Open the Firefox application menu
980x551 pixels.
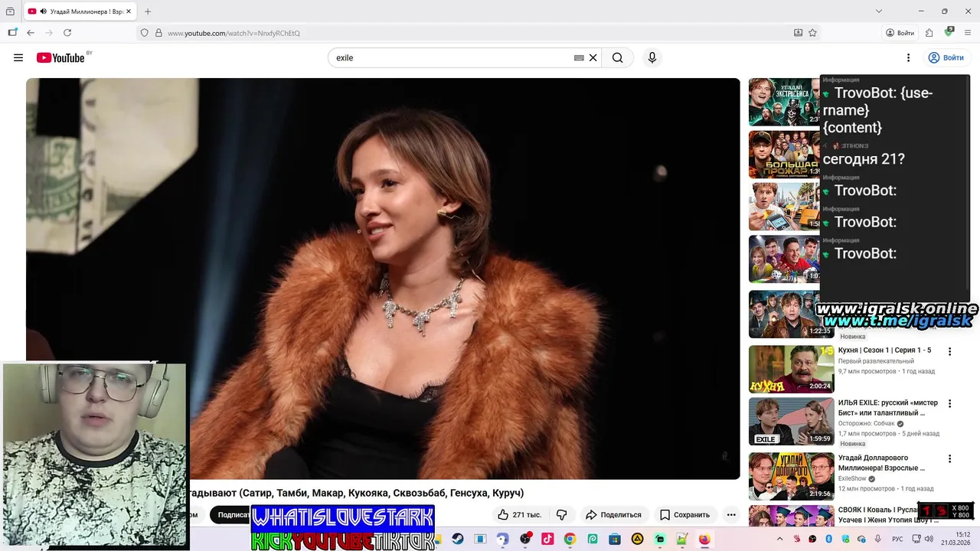pos(968,33)
